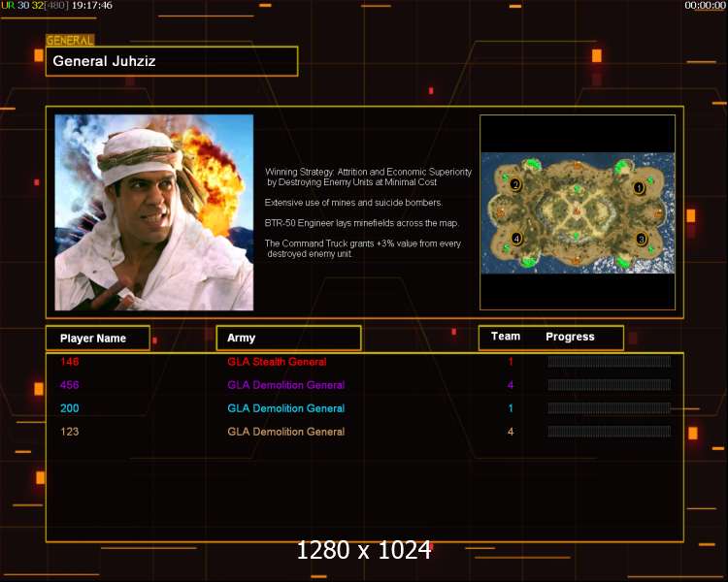
Task: Click the General Juhziz portrait image
Action: [x=154, y=212]
